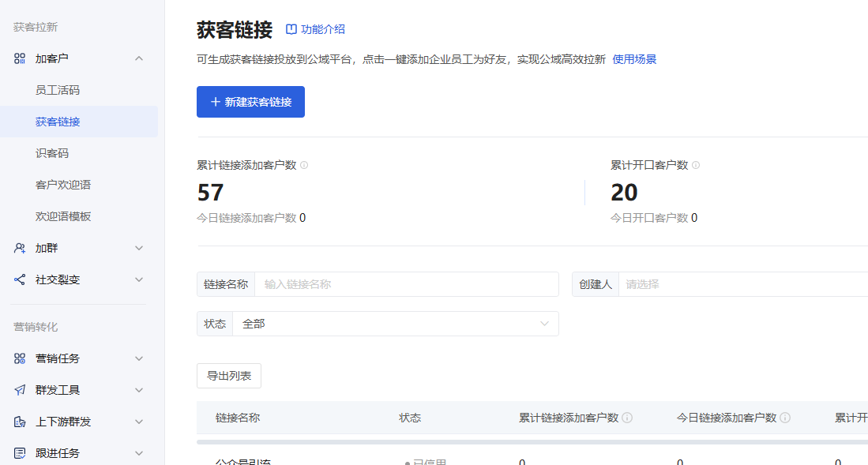Click the 今日开口客户数 0 text
The height and width of the screenshot is (465, 868).
(x=654, y=218)
